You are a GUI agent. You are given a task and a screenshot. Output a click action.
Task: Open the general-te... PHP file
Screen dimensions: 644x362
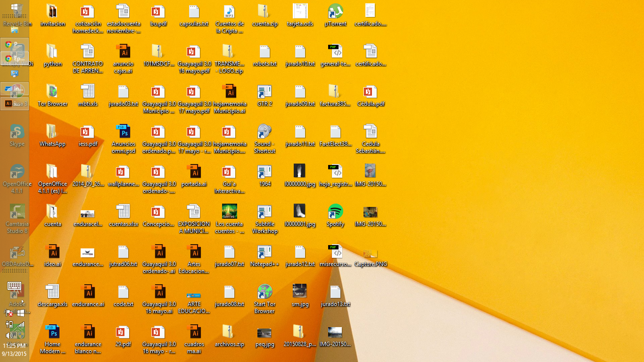[x=336, y=55]
